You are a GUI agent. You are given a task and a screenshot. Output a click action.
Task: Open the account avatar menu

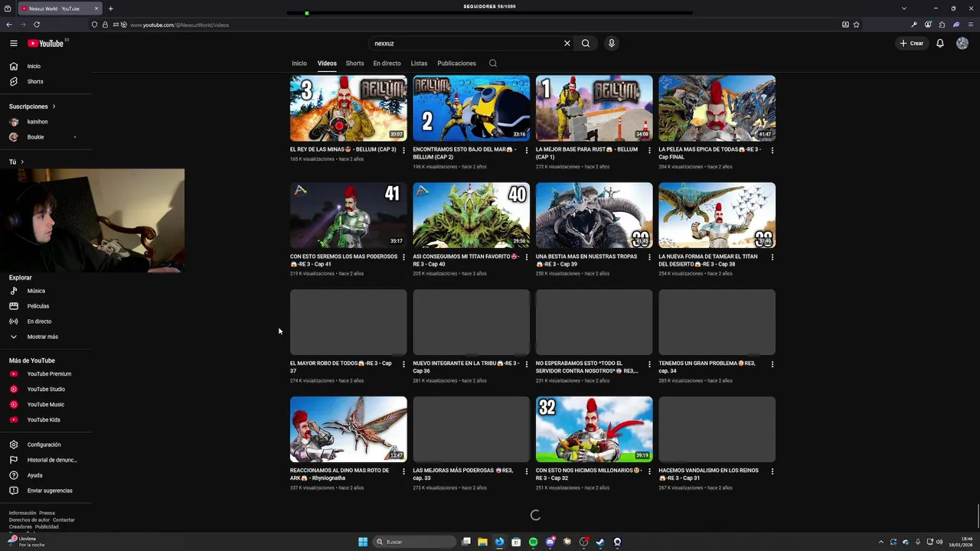click(x=962, y=44)
